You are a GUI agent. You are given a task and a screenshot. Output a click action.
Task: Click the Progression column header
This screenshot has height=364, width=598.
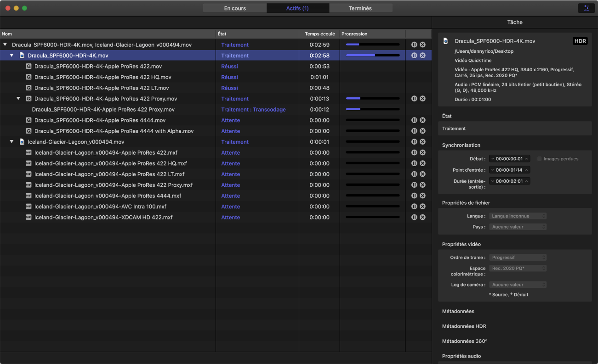(x=372, y=34)
